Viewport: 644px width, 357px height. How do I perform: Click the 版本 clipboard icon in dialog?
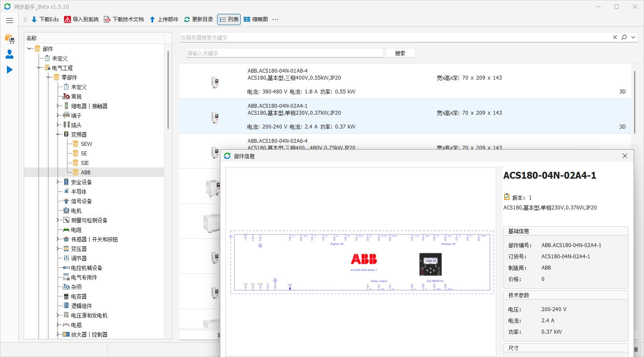coord(507,197)
